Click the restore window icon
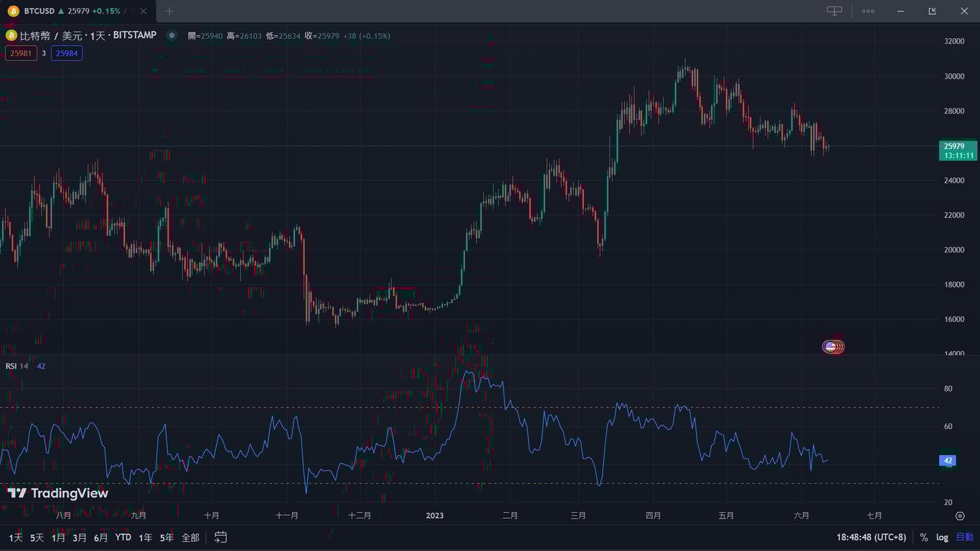 [x=932, y=11]
